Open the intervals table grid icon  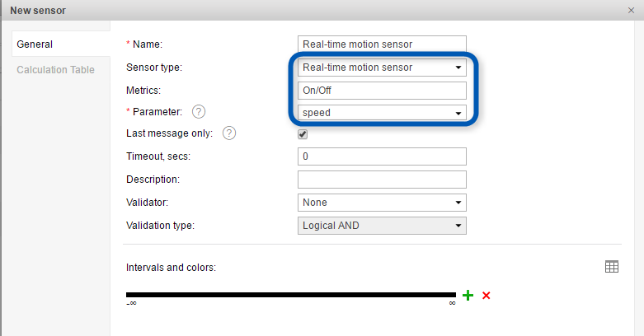point(612,267)
